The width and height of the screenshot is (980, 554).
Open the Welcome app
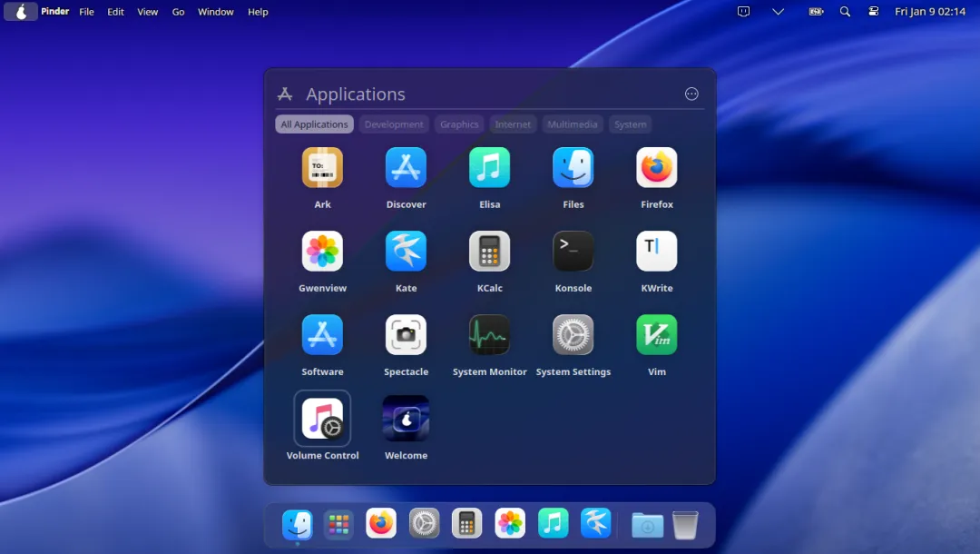406,419
